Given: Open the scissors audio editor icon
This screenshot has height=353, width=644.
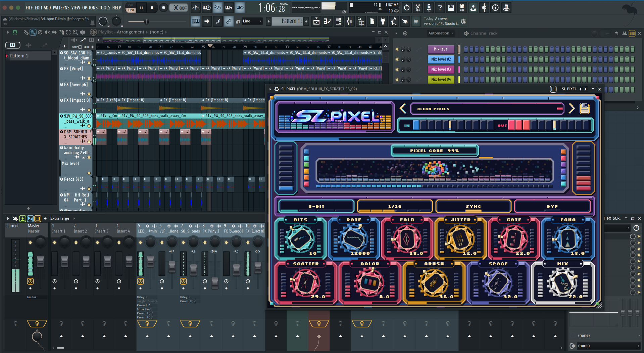Looking at the screenshot, I should click(418, 7).
